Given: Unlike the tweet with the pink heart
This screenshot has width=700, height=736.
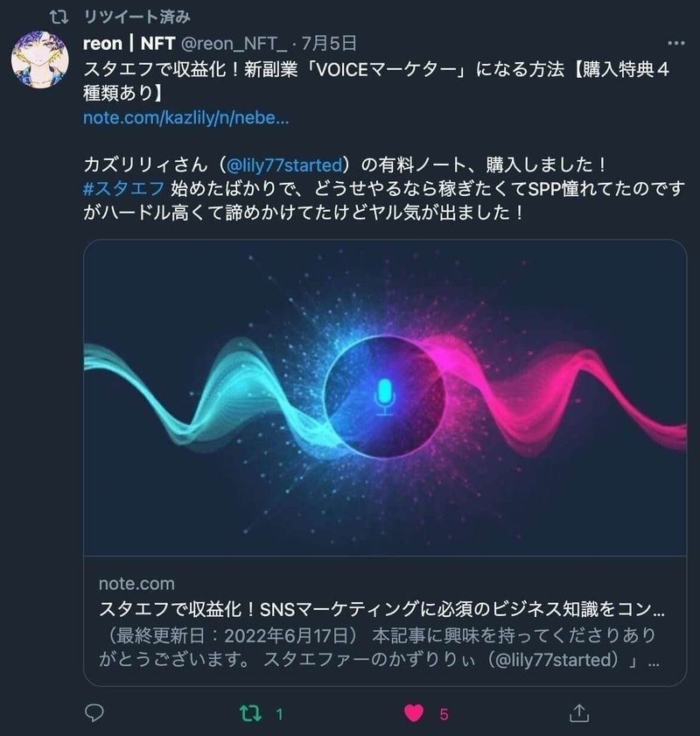Looking at the screenshot, I should tap(414, 713).
